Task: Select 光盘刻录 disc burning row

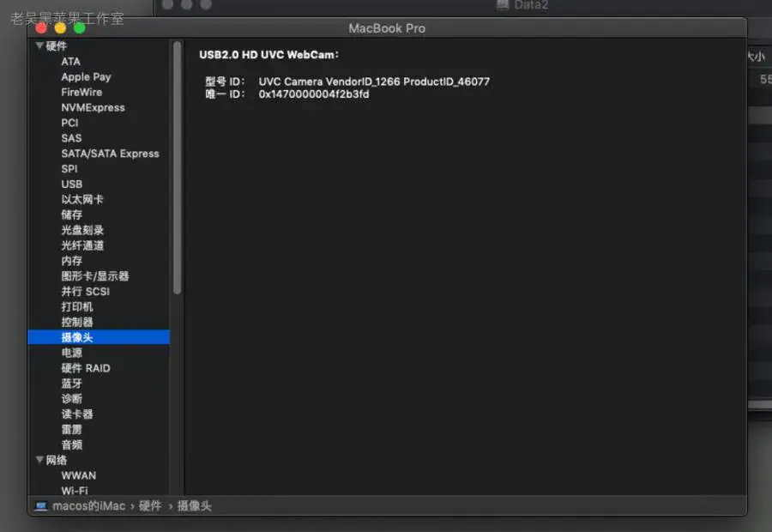Action: coord(82,230)
